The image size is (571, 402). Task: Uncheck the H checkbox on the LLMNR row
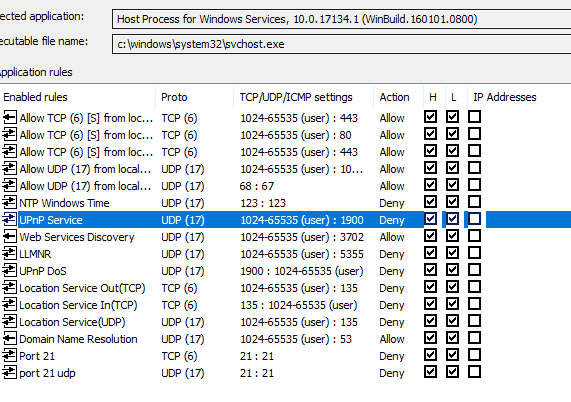[430, 253]
